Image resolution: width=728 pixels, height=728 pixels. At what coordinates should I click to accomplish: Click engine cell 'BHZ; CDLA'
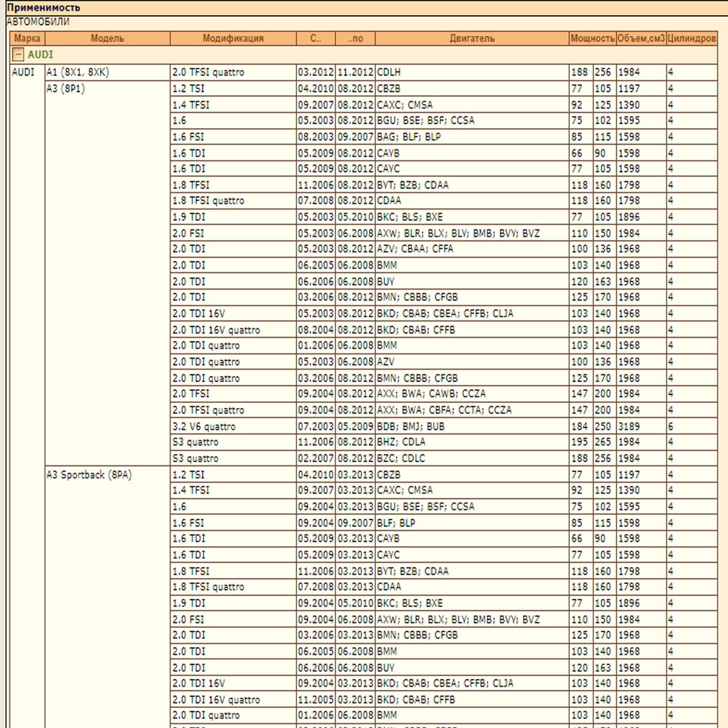[x=472, y=442]
